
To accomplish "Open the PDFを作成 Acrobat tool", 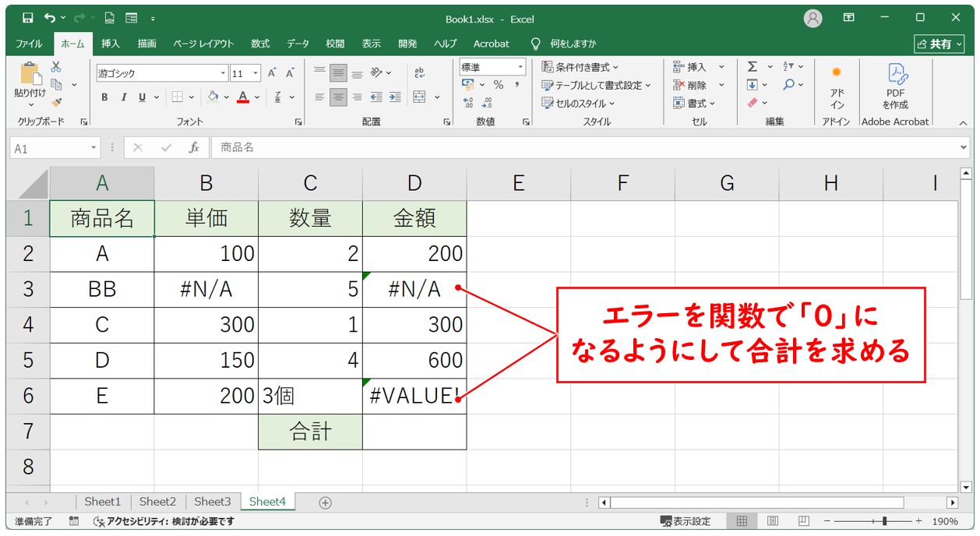I will [x=895, y=86].
